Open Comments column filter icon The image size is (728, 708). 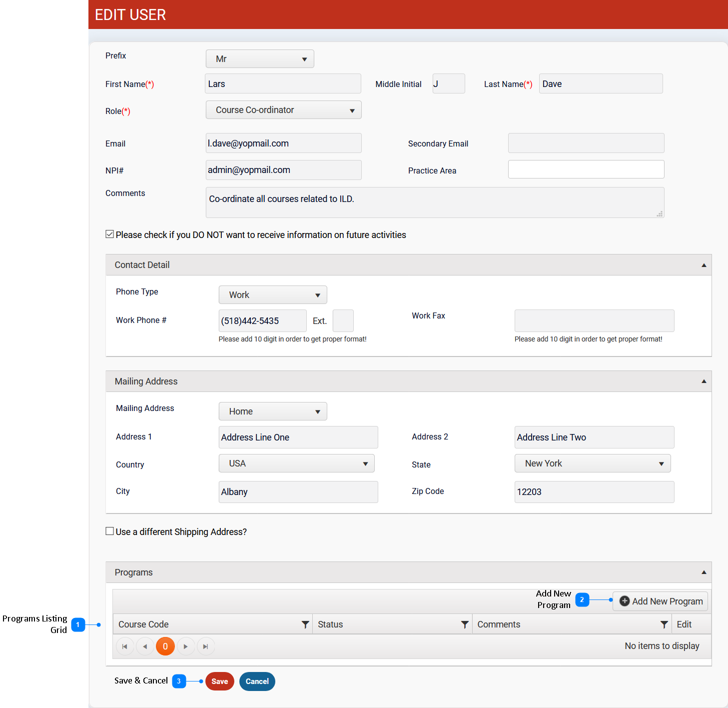tap(664, 624)
